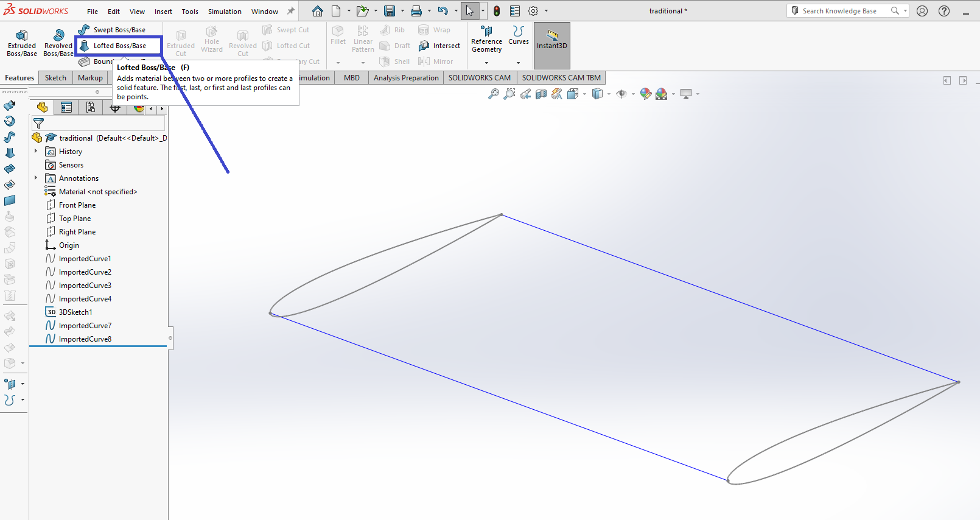Image resolution: width=980 pixels, height=520 pixels.
Task: Switch to the Markup tab
Action: click(90, 78)
